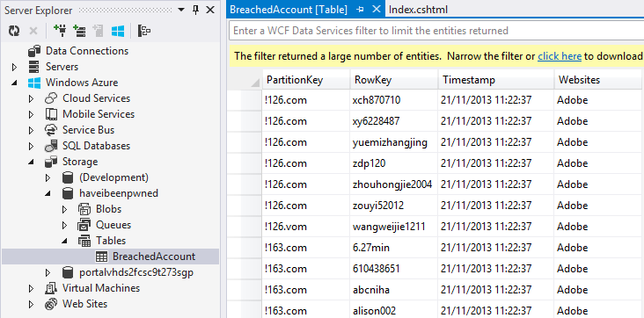Viewport: 644px width, 318px height.
Task: Toggle pin on BreachedAccount tab
Action: [x=360, y=10]
